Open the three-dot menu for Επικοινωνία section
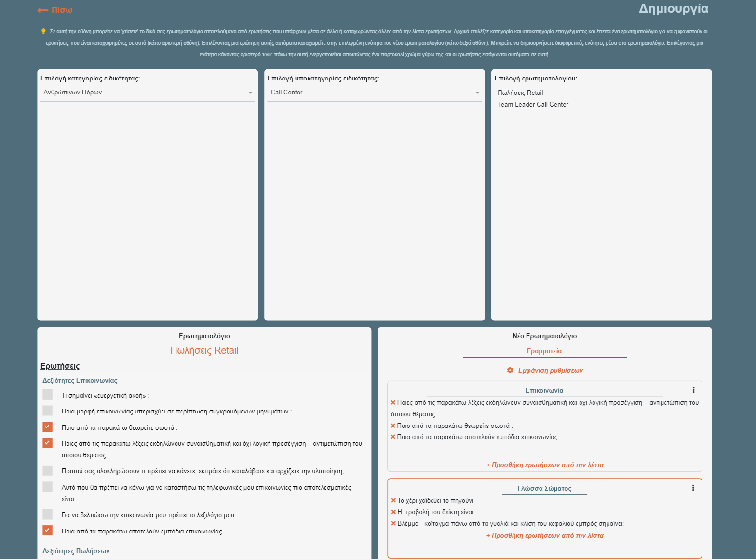756x560 pixels. point(693,390)
